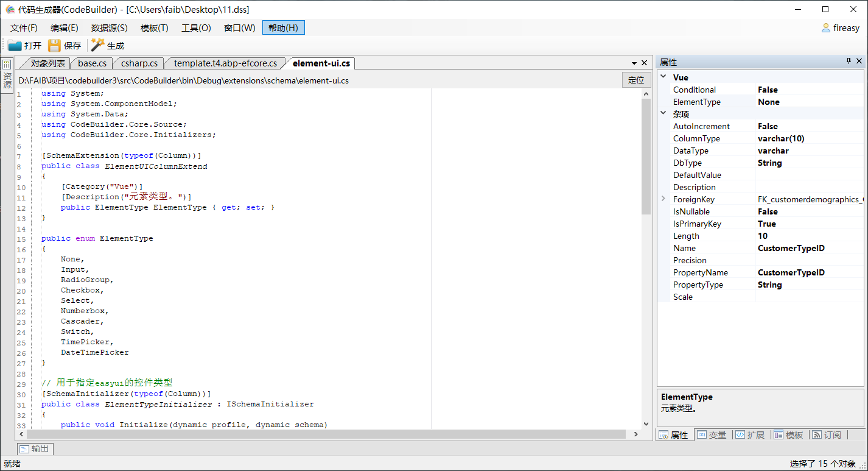Click the 定位 button

point(636,80)
